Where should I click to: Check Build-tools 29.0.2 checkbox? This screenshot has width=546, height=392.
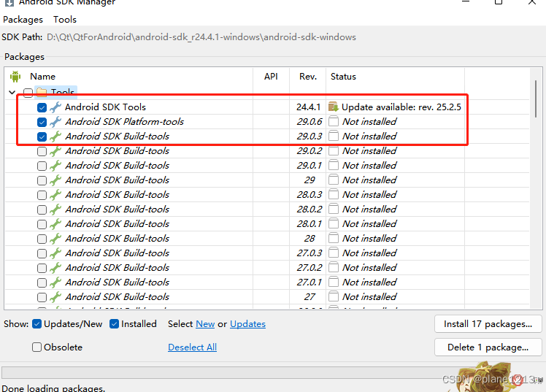[42, 151]
